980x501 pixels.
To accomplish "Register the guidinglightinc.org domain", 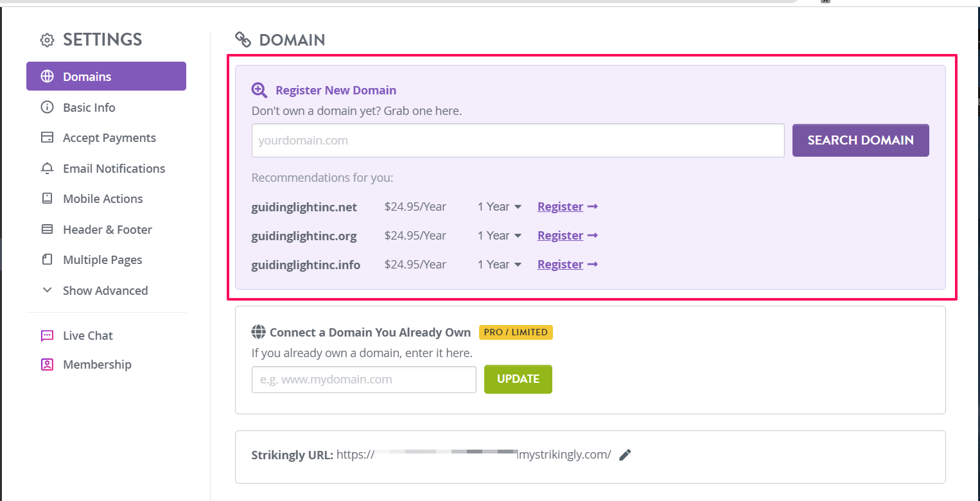I will click(560, 236).
